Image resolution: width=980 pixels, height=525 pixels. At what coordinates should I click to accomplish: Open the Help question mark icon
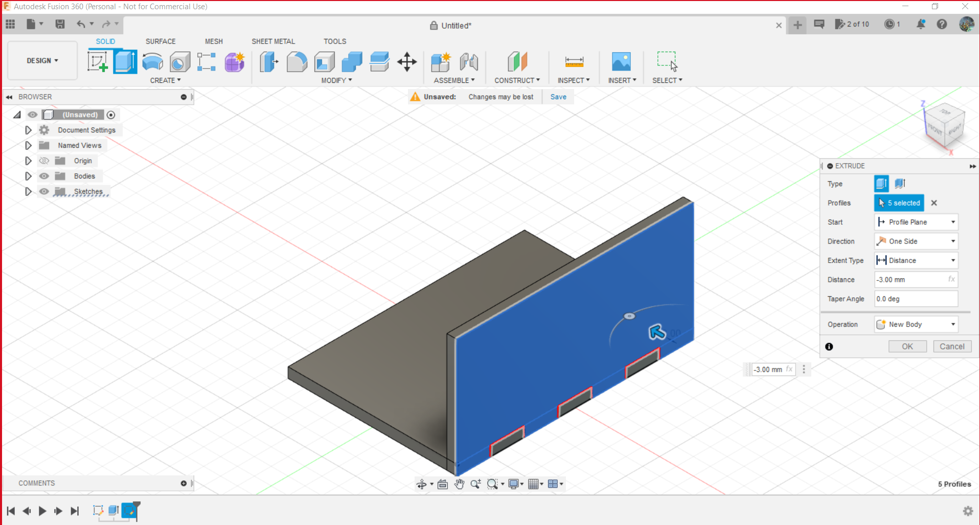942,24
